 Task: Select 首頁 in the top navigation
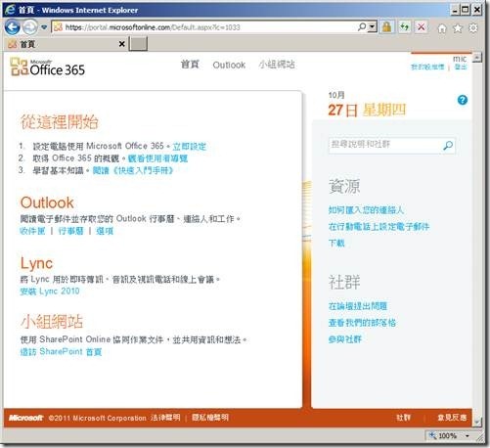pyautogui.click(x=190, y=65)
